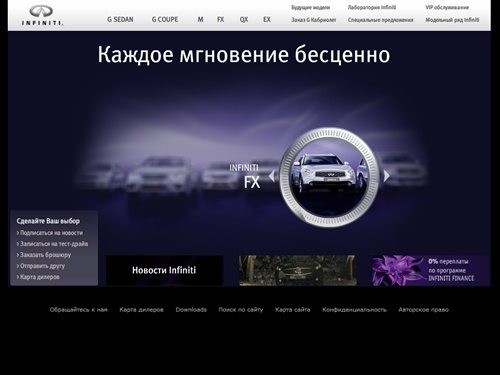Viewport: 500px width, 375px height.
Task: Click Отправить другу link
Action: (x=41, y=266)
